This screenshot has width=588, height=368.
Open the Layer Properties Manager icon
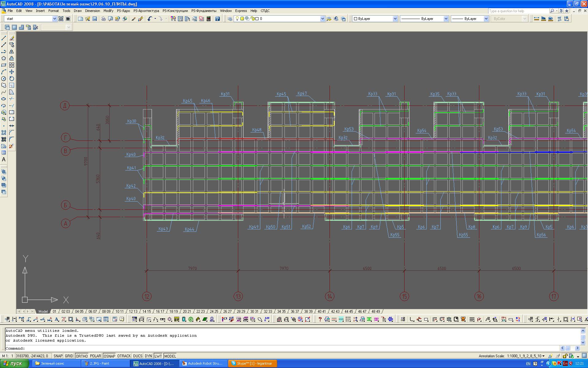coord(230,19)
